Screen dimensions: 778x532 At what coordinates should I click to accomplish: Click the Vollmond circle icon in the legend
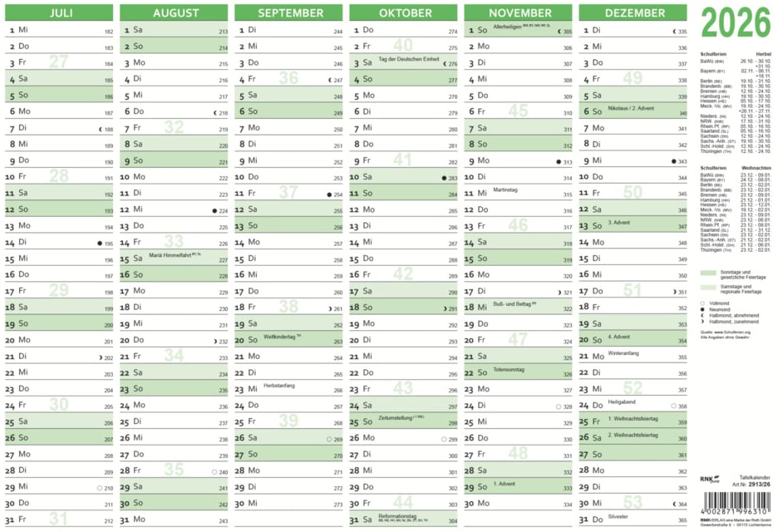pyautogui.click(x=702, y=303)
